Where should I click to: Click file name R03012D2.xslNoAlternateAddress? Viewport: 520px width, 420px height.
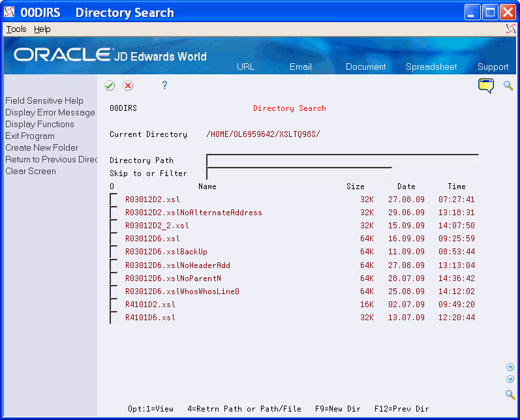tap(194, 213)
